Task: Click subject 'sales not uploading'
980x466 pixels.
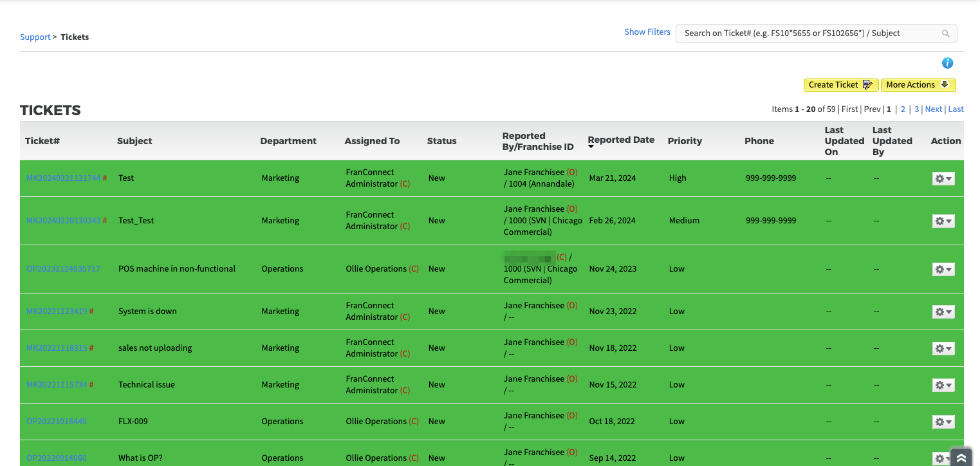Action: point(155,348)
